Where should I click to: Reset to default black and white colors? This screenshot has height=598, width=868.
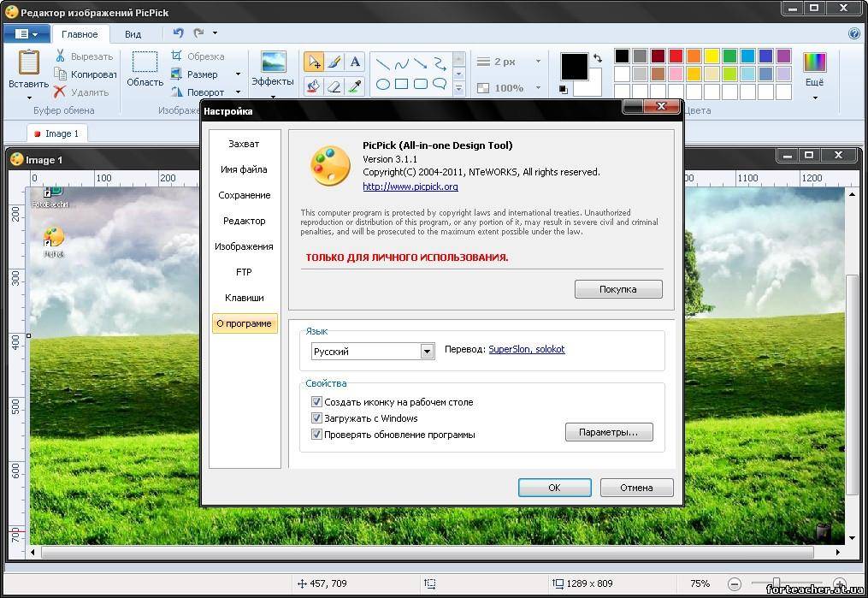point(563,90)
